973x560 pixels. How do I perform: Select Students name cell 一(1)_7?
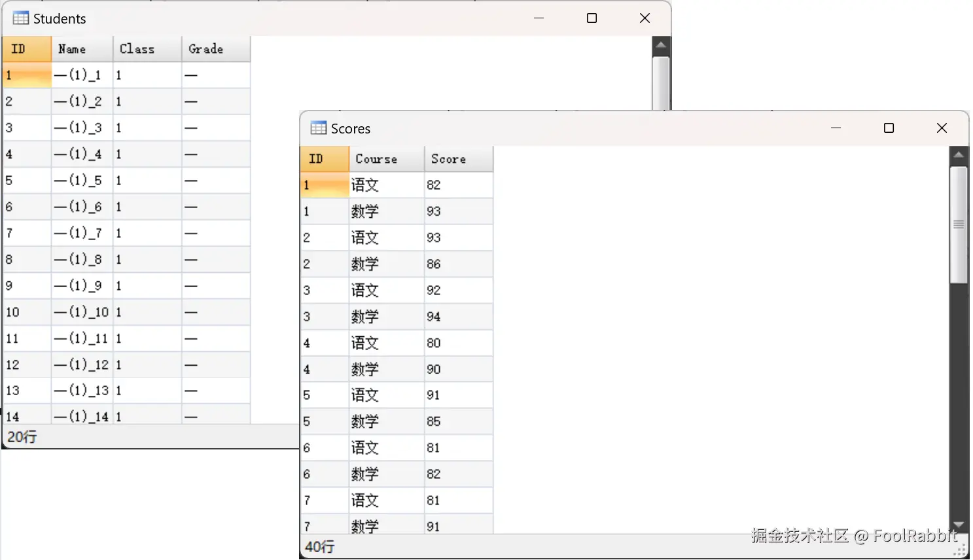point(82,233)
